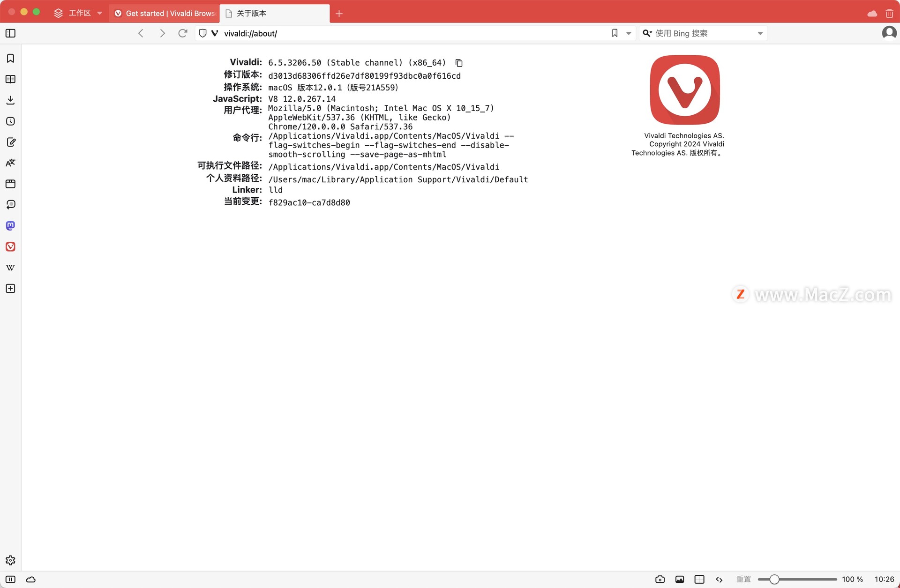This screenshot has width=900, height=588.
Task: Click the macOS 版本12.0.1 value
Action: pyautogui.click(x=333, y=88)
